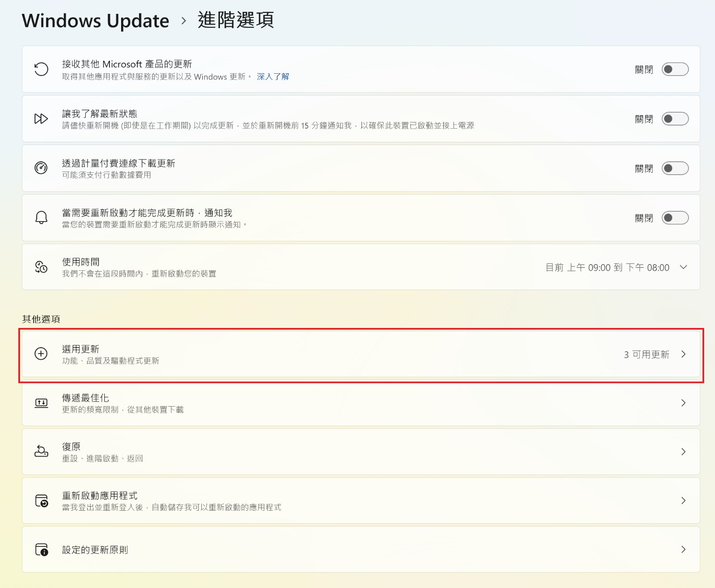Image resolution: width=715 pixels, height=588 pixels.
Task: Click the breadcrumb separator arrow after Windows Update
Action: pos(184,21)
